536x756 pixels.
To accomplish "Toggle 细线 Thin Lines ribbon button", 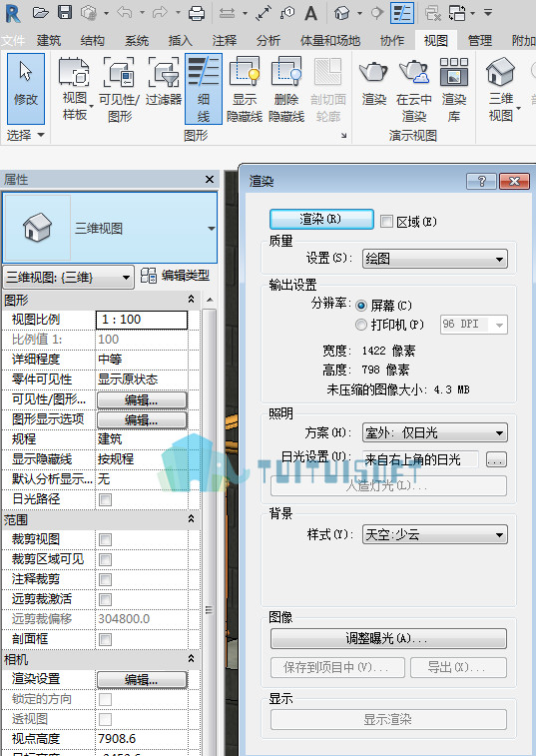I will [204, 89].
